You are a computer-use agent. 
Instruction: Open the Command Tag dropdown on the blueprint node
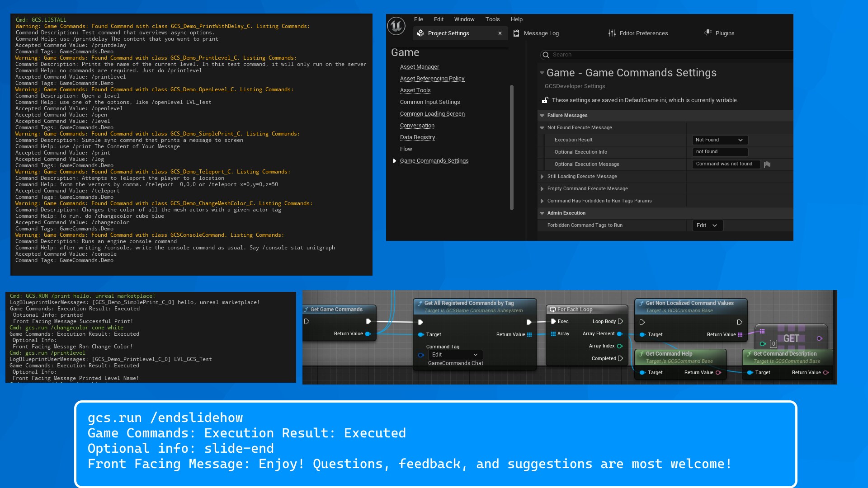456,355
